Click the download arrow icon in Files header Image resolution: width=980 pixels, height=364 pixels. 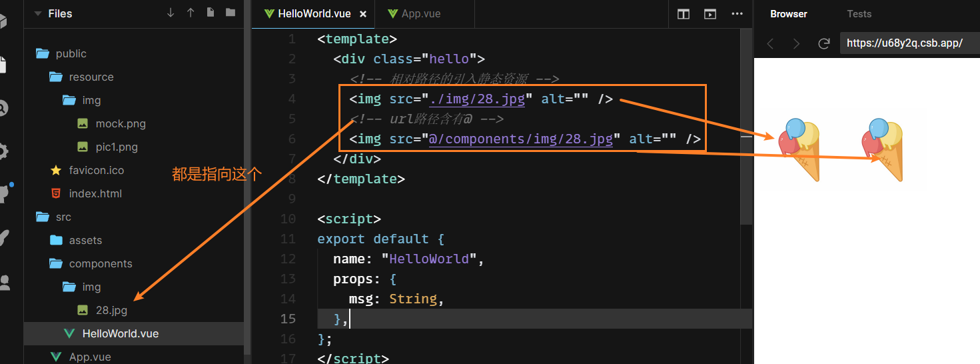click(x=171, y=13)
